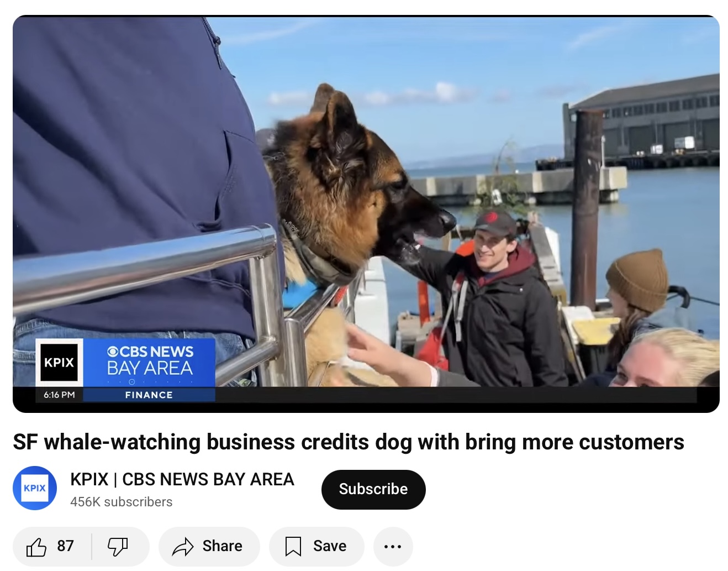This screenshot has width=728, height=571.
Task: Click the FINANCE label on the news ticker
Action: coord(149,395)
